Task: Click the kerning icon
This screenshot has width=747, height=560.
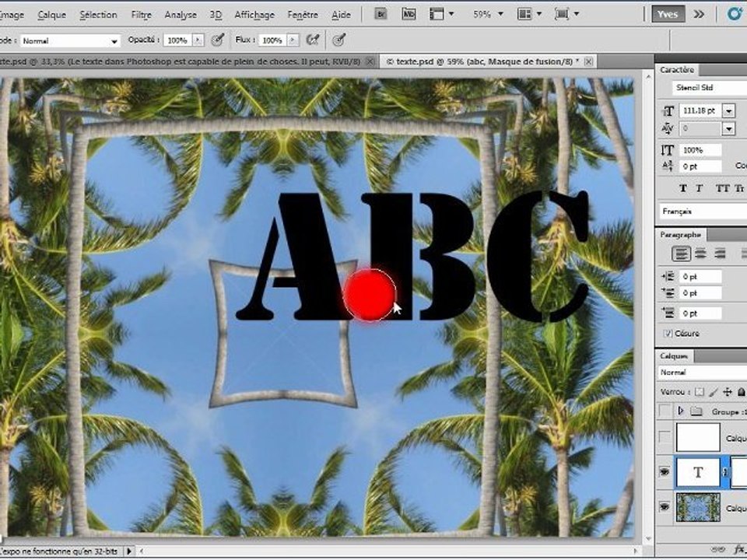Action: [x=668, y=128]
